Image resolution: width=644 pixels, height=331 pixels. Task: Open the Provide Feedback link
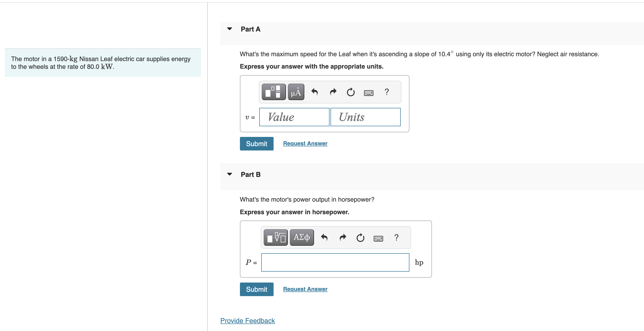tap(247, 321)
